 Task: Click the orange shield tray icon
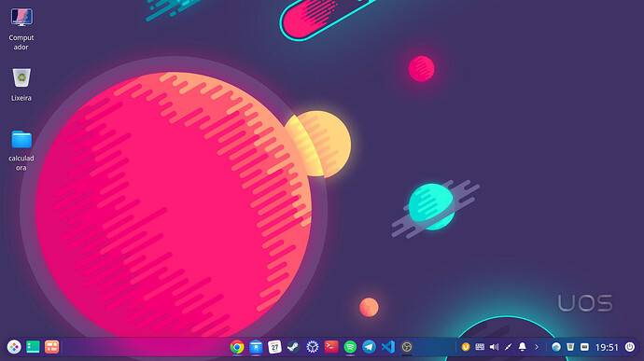point(466,347)
